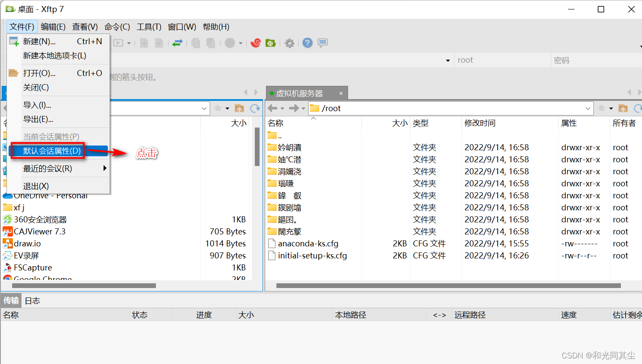Click the anaconda-ks.cfg file icon
Viewport: 642px width, 364px height.
coord(272,243)
